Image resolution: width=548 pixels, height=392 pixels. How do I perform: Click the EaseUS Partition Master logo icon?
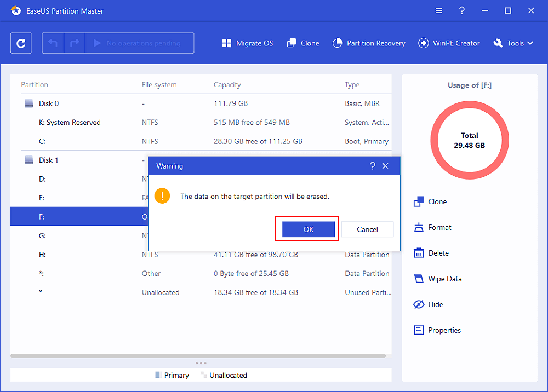click(x=16, y=11)
